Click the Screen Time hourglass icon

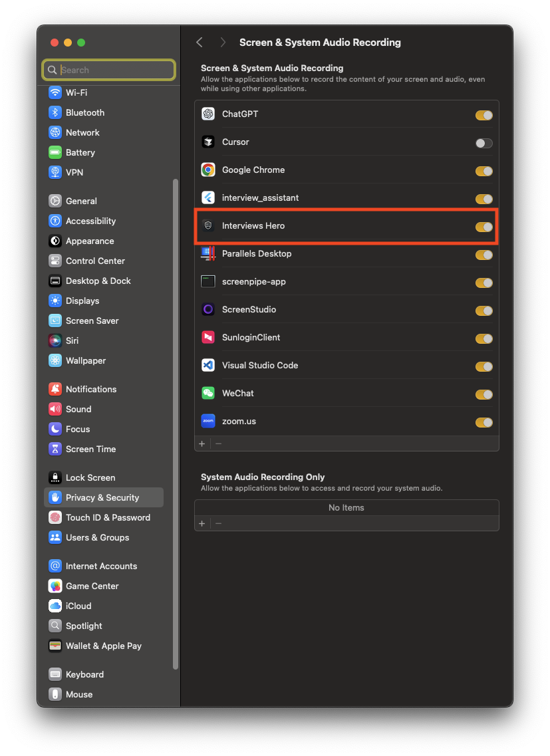tap(55, 449)
